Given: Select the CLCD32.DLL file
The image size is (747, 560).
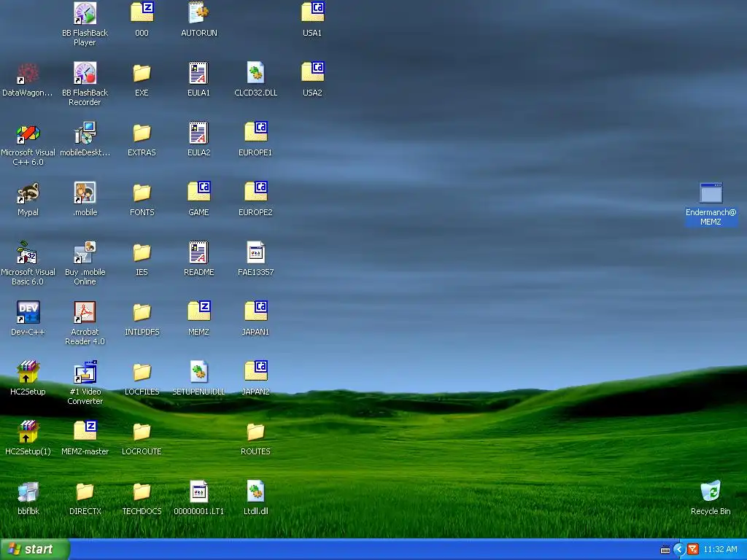Looking at the screenshot, I should [255, 73].
